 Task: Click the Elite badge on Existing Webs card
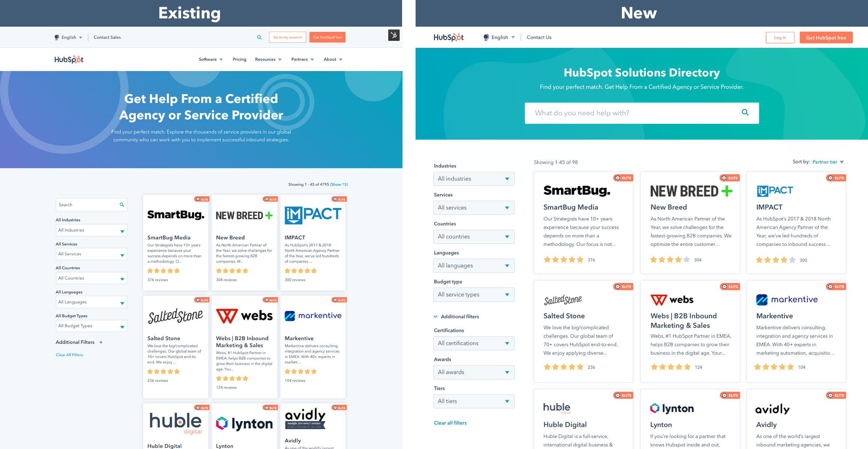[x=271, y=300]
